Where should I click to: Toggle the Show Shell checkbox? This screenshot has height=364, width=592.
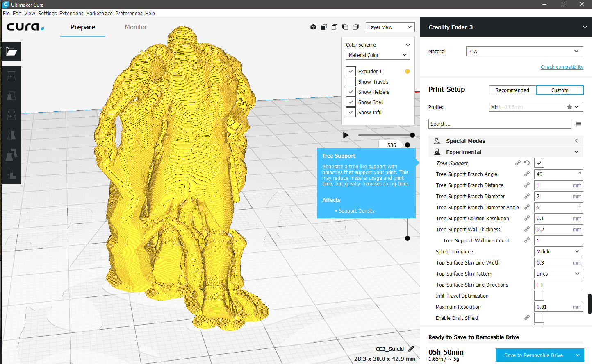coord(351,102)
